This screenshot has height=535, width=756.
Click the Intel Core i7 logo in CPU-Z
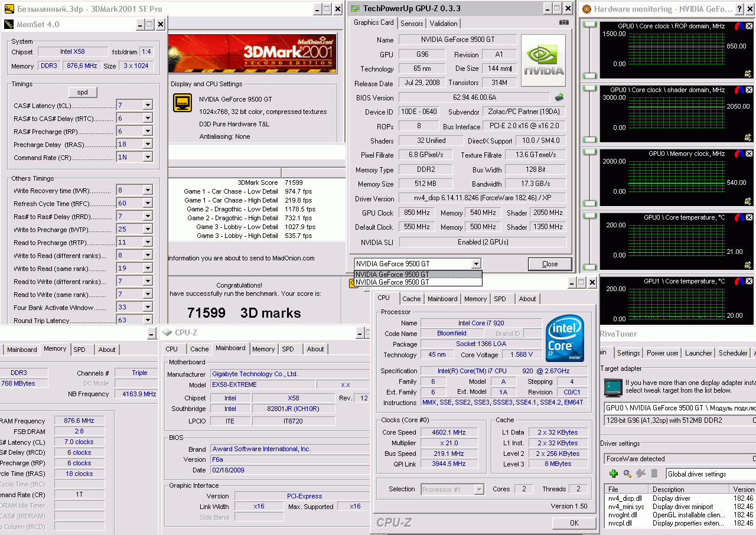pos(565,338)
